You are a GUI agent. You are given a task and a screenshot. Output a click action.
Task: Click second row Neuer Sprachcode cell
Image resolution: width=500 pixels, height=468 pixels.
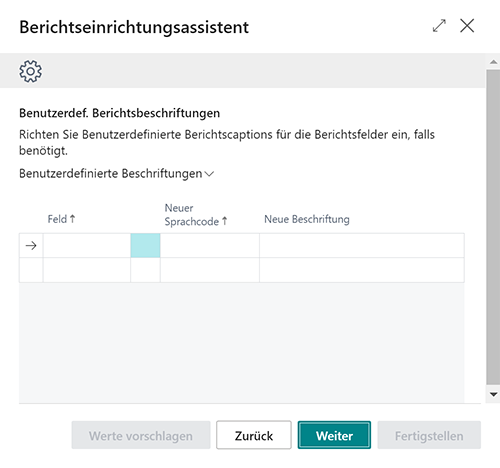210,270
